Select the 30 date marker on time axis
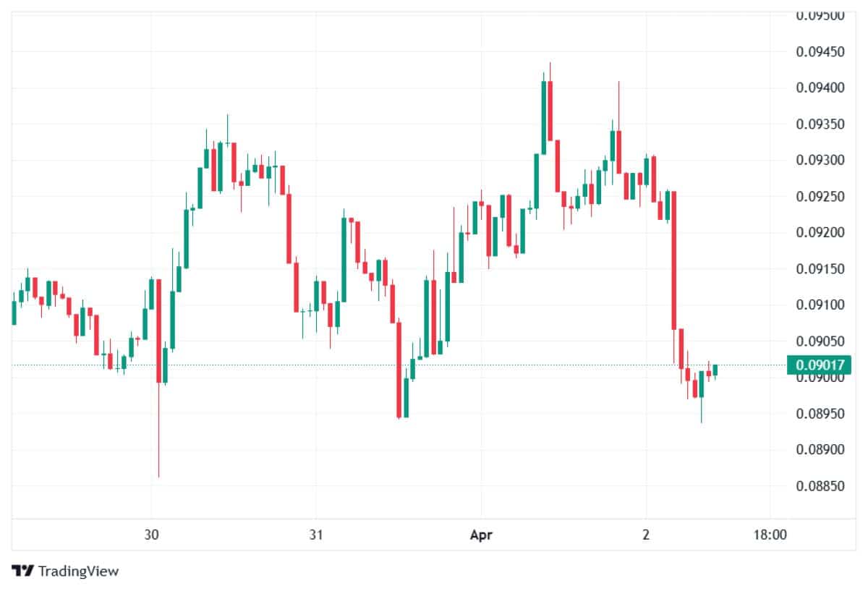The width and height of the screenshot is (868, 591). click(151, 535)
